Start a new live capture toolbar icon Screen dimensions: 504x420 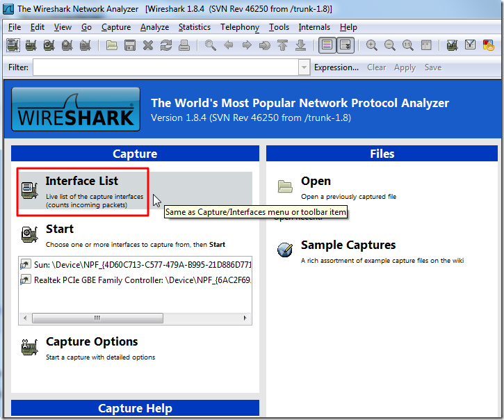(49, 45)
